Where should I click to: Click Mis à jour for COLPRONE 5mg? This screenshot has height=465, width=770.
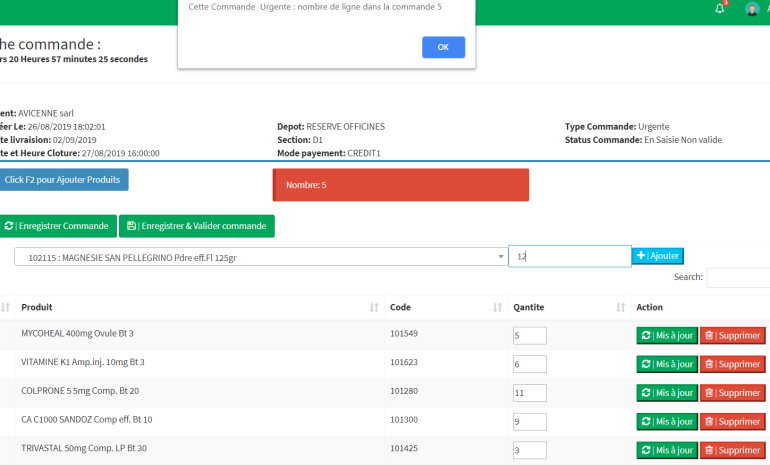(x=666, y=393)
